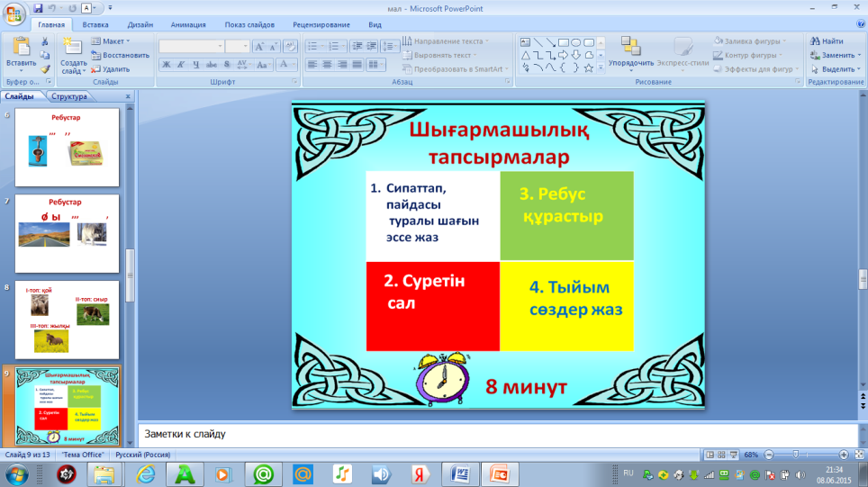
Task: Open the Design (Дизайн) ribbon tab
Action: pyautogui.click(x=140, y=24)
